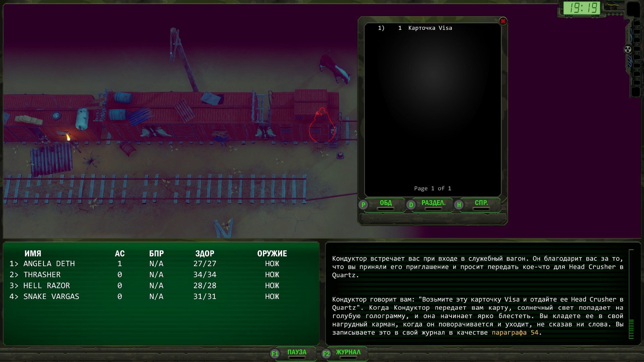Image resolution: width=644 pixels, height=362 pixels.
Task: Click the text log scrollbar thumb
Action: click(x=631, y=328)
